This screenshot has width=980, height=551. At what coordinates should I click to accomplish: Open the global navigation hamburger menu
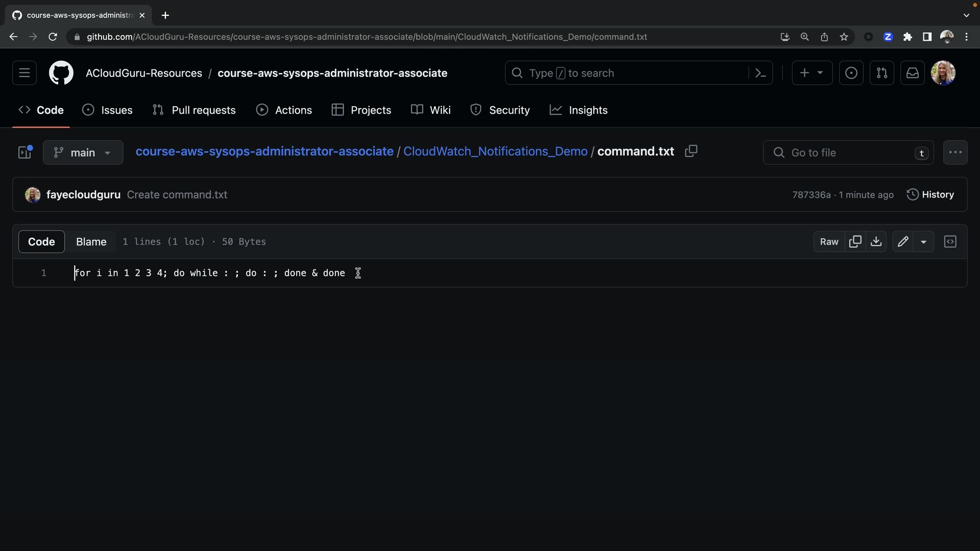tap(24, 73)
